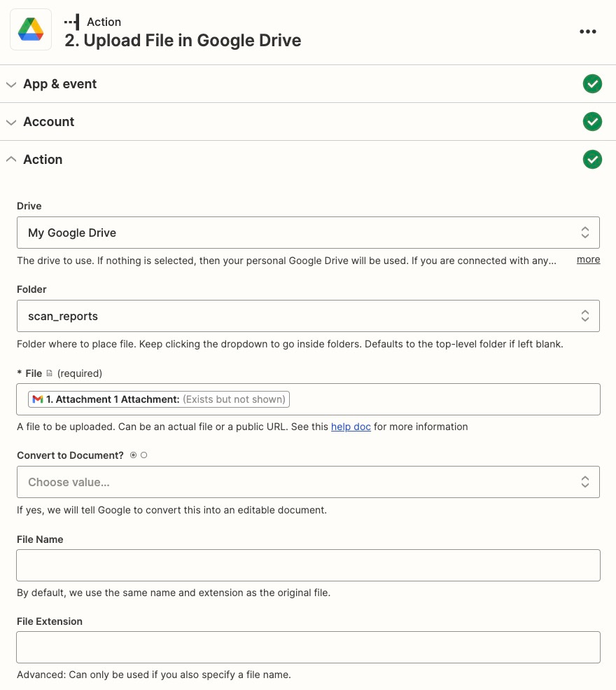The image size is (616, 690).
Task: Open the Drive dropdown showing My Google Drive
Action: coord(308,232)
